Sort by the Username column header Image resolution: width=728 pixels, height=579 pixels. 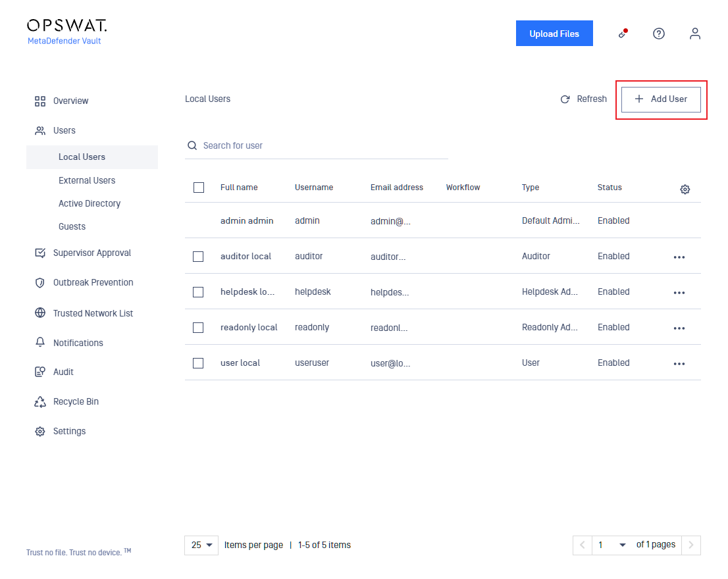[x=314, y=188]
